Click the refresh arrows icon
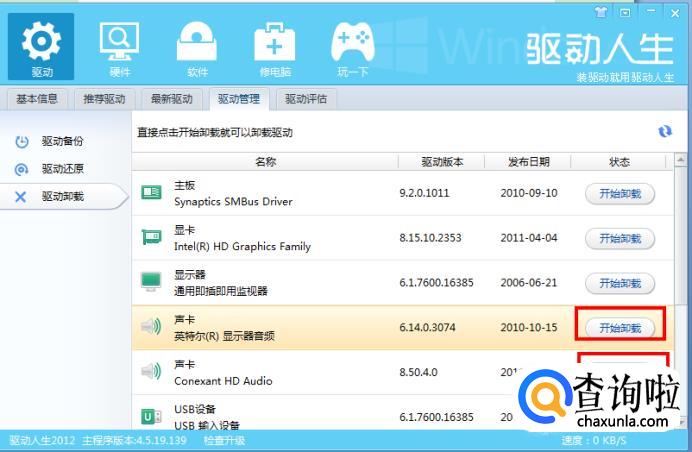The image size is (692, 452). (x=665, y=131)
